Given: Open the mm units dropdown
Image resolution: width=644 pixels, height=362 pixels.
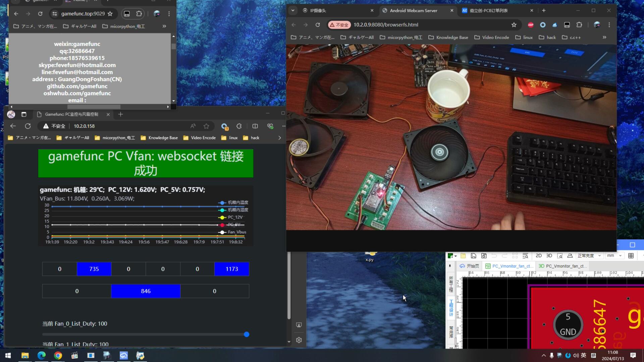Looking at the screenshot, I should (x=614, y=256).
